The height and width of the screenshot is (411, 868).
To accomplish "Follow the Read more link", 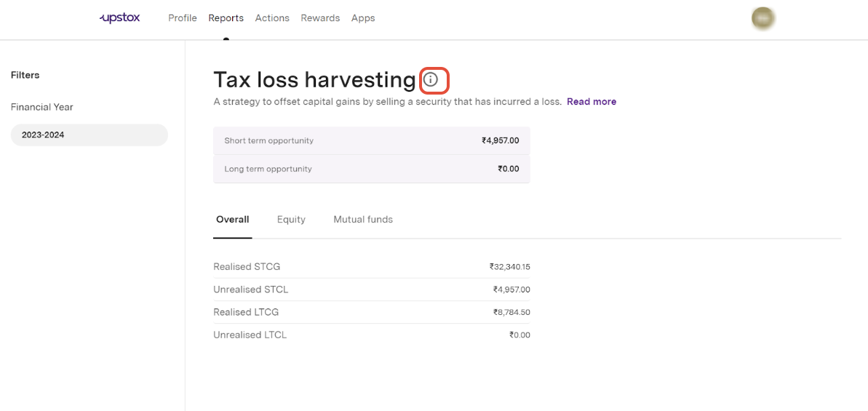I will (x=591, y=102).
